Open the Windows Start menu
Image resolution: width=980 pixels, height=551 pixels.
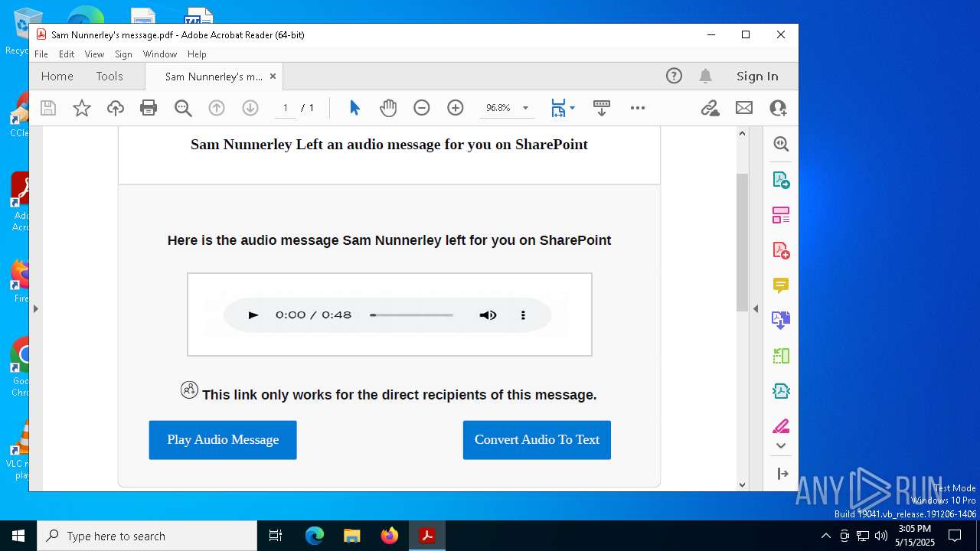pos(18,536)
